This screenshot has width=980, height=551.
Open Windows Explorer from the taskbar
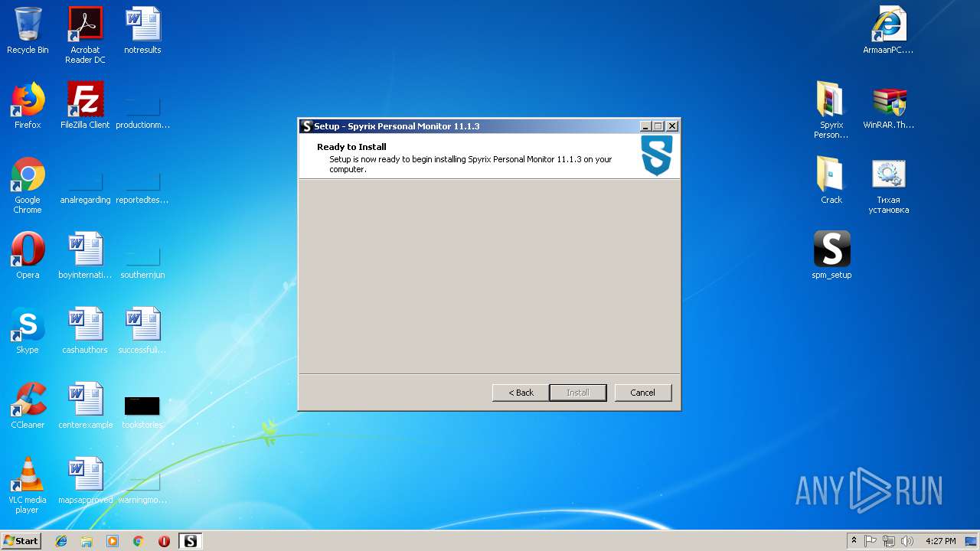87,541
